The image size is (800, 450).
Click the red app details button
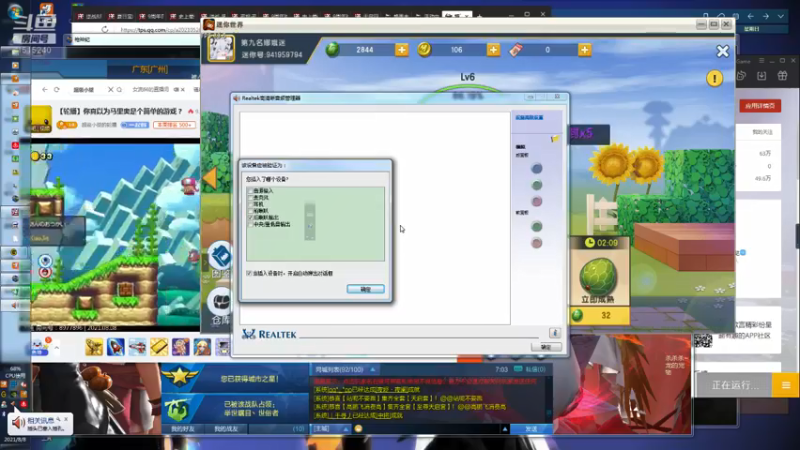[x=760, y=106]
